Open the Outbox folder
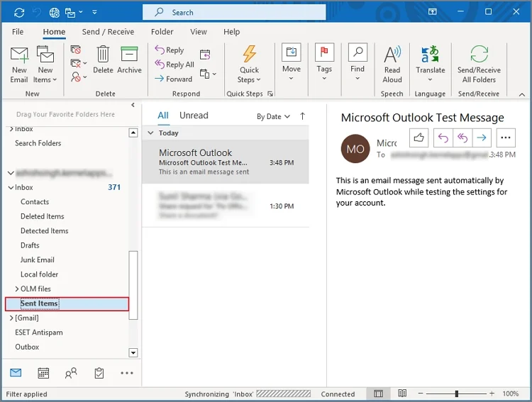 click(x=27, y=347)
